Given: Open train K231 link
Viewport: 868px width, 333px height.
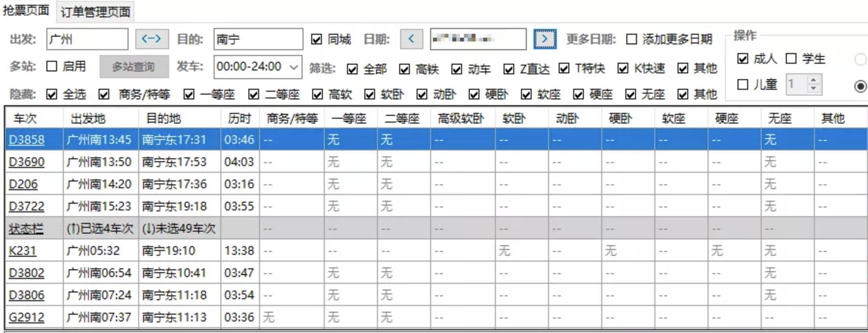Looking at the screenshot, I should [x=22, y=251].
